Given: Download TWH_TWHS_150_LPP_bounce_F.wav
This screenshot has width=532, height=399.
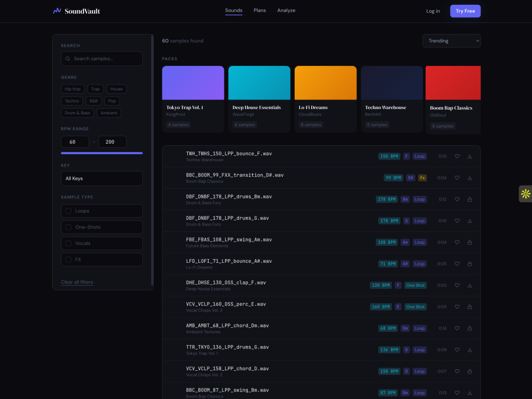Looking at the screenshot, I should (x=470, y=156).
